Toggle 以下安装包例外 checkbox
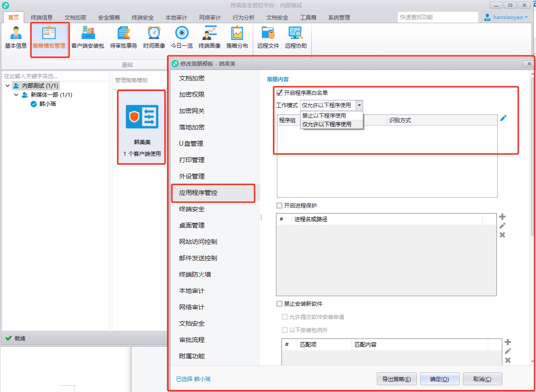The height and width of the screenshot is (392, 536). pos(285,330)
